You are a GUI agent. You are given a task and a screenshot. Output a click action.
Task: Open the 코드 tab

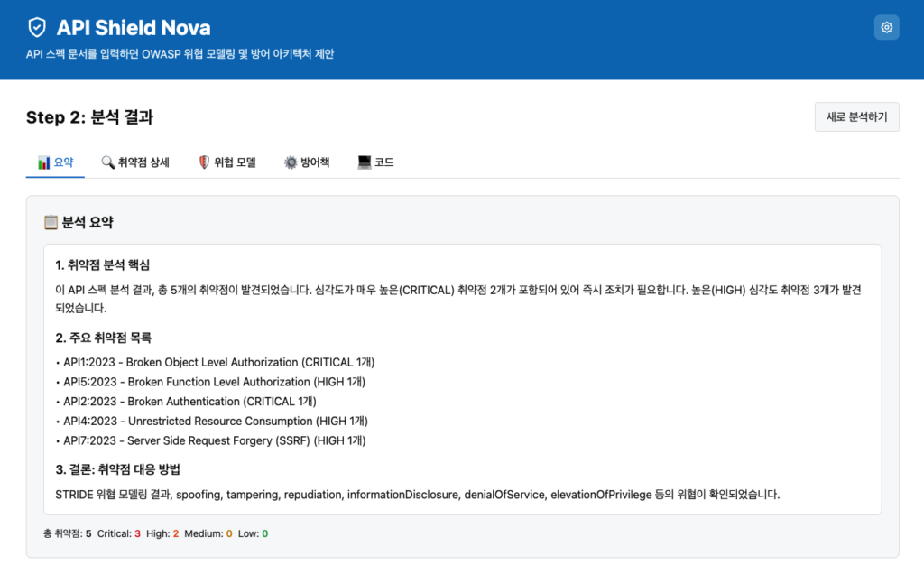[375, 162]
